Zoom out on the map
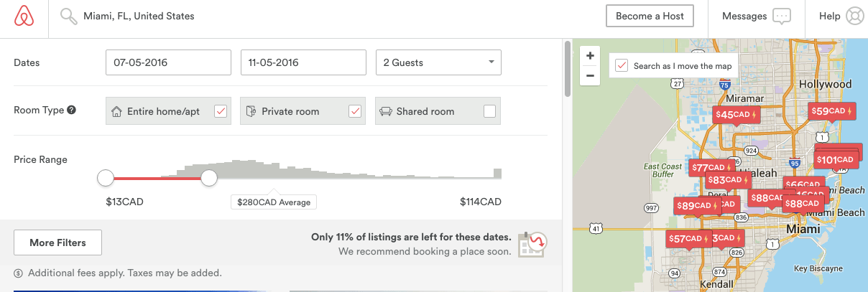Image resolution: width=868 pixels, height=292 pixels. click(590, 75)
